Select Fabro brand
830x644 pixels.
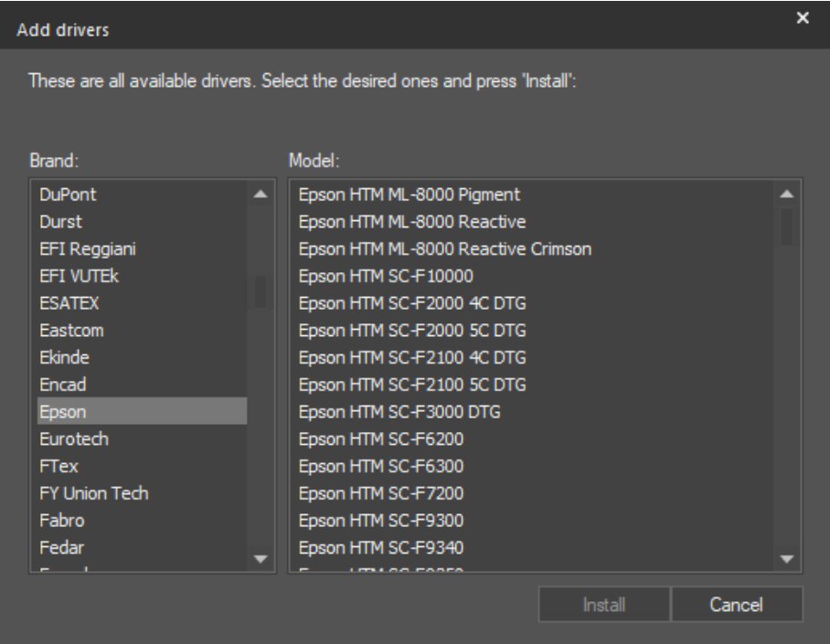point(142,520)
